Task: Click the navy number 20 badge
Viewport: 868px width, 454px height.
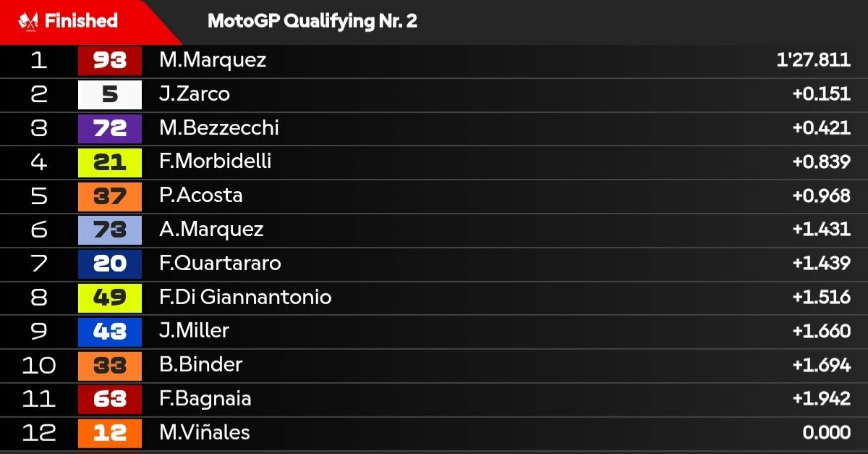Action: click(110, 264)
